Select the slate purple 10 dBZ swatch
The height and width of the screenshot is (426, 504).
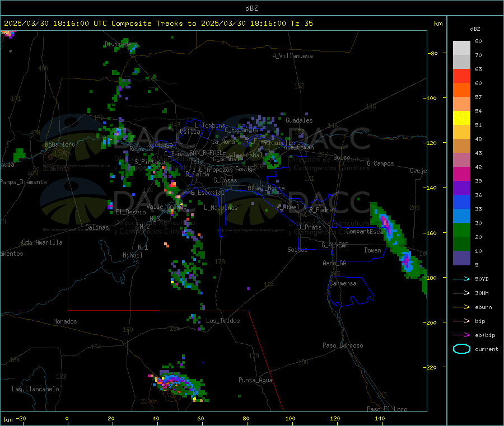461,258
